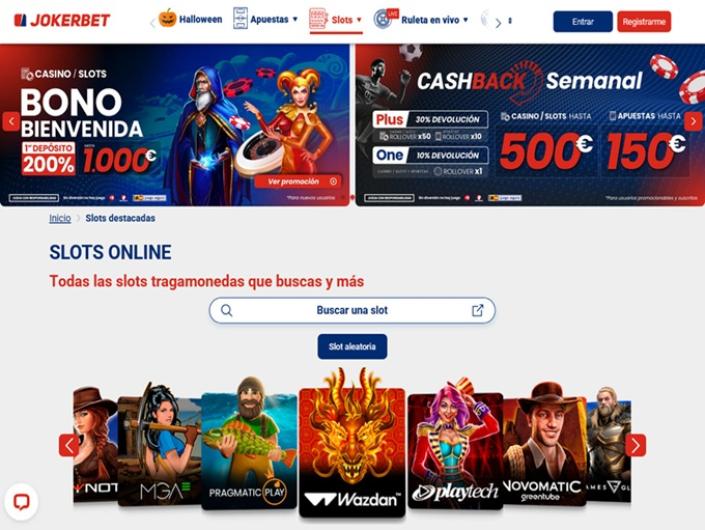Expand the Slots dropdown menu

pyautogui.click(x=336, y=20)
